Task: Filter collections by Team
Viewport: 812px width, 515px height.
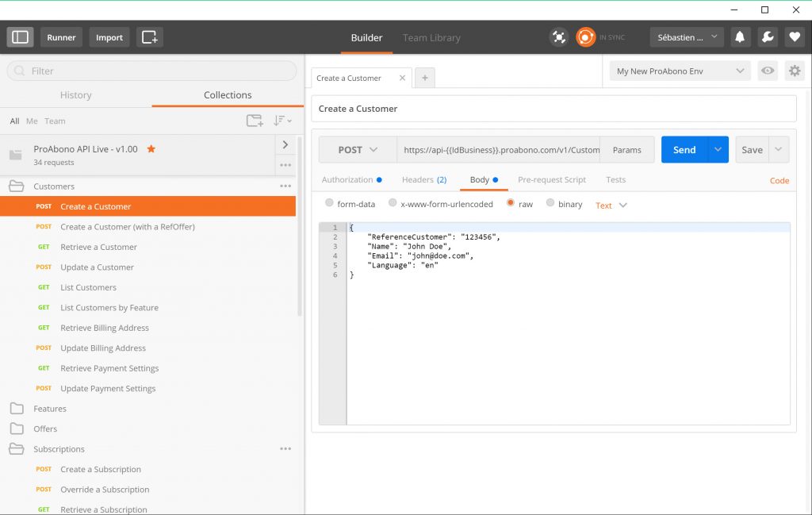Action: (55, 121)
